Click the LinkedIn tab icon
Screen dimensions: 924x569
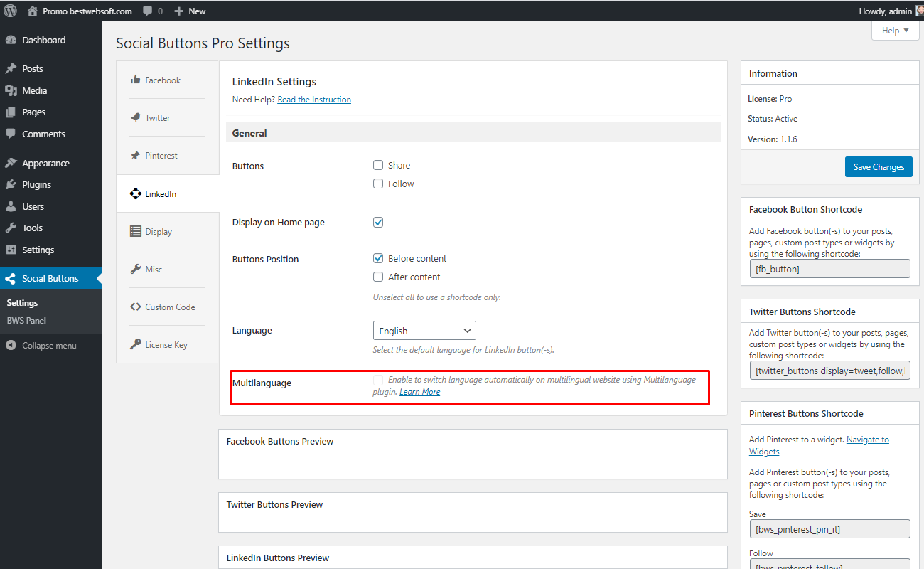point(135,193)
